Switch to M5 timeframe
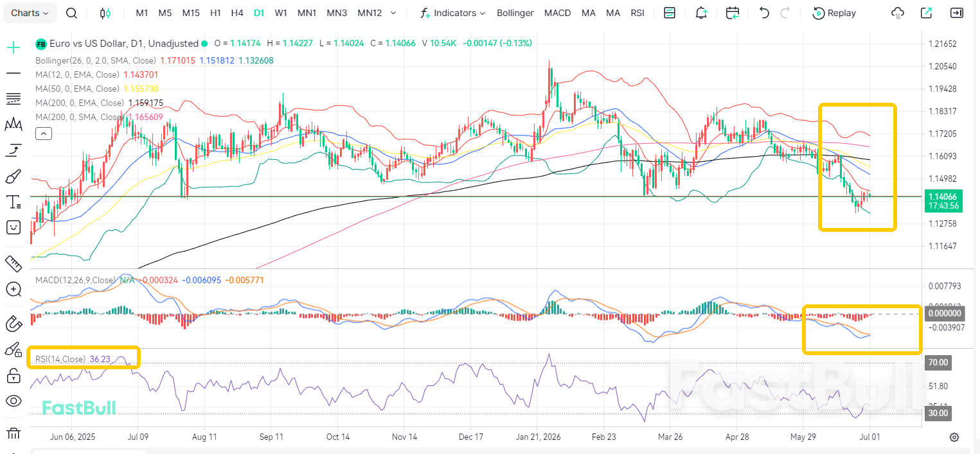 [165, 13]
